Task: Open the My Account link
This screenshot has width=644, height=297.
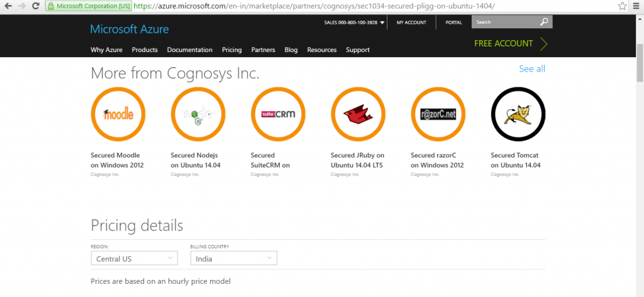Action: point(411,23)
